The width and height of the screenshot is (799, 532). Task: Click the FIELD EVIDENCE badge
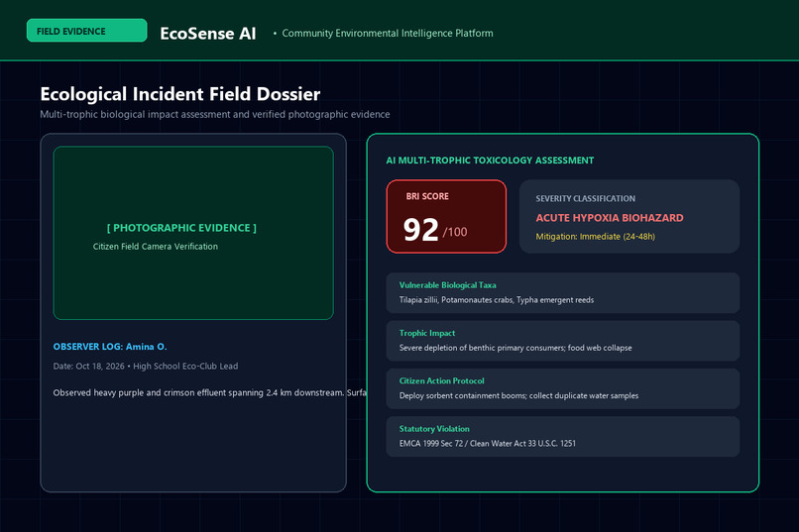click(x=86, y=31)
